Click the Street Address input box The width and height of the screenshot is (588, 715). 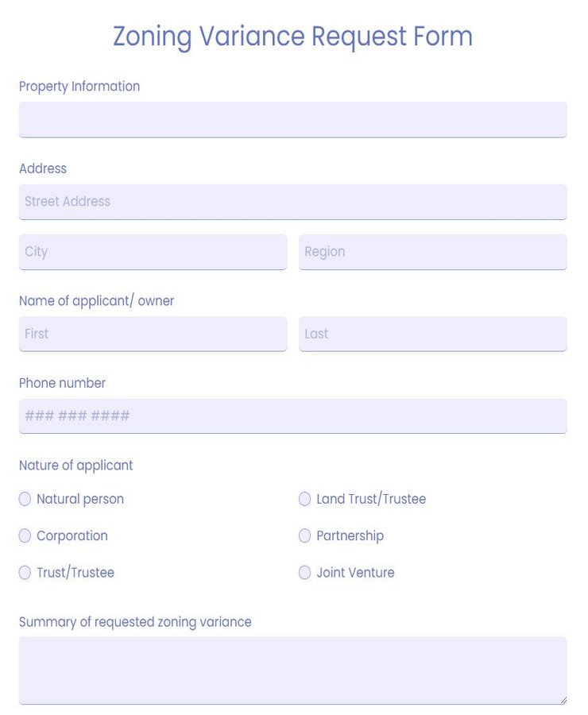coord(292,202)
